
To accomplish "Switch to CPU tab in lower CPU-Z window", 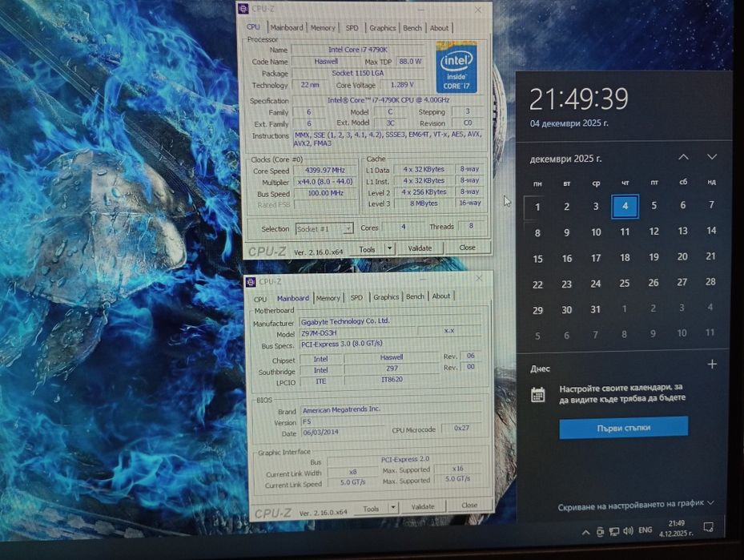I will 260,299.
